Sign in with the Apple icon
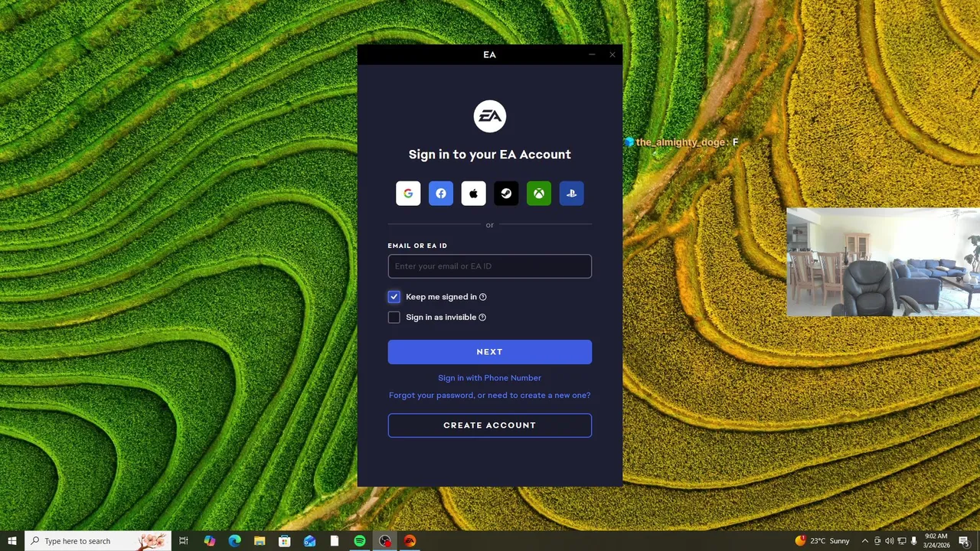This screenshot has width=980, height=551. pyautogui.click(x=473, y=194)
